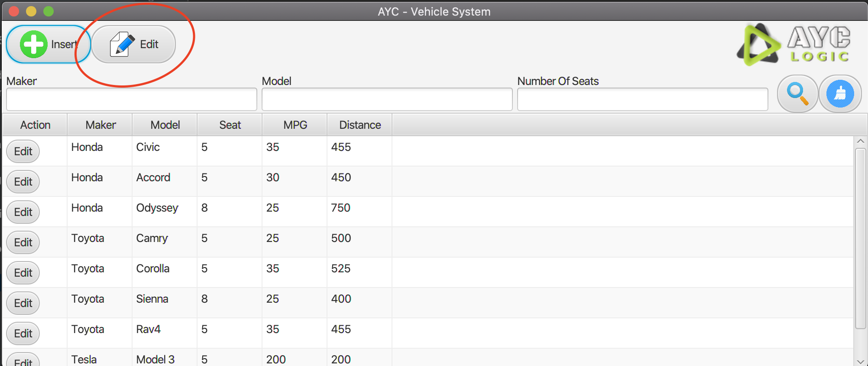
Task: Open Edit for Honda Odyssey row
Action: point(23,212)
